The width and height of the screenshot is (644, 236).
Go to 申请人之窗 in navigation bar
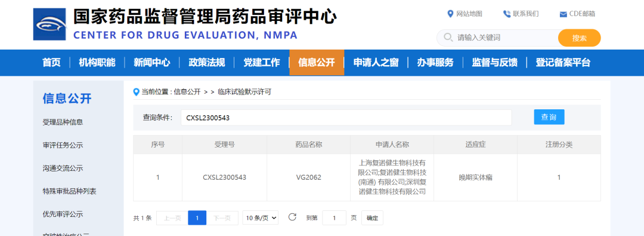point(376,63)
